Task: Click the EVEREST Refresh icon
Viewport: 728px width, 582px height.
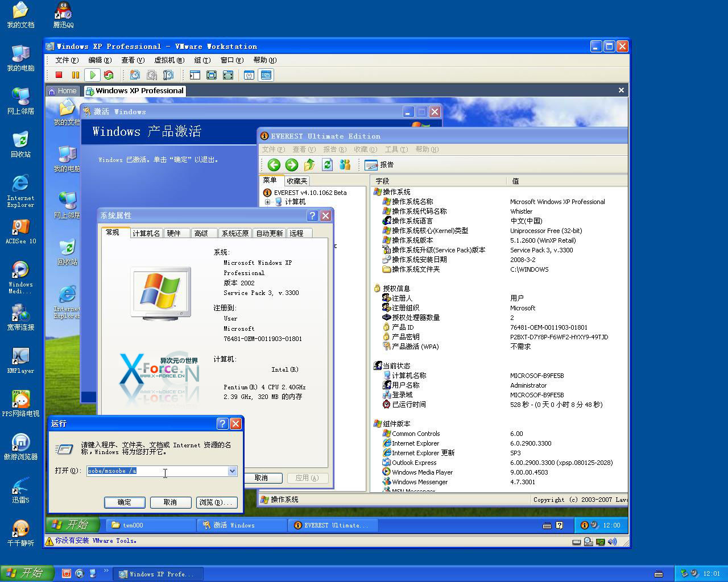Action: click(x=327, y=165)
